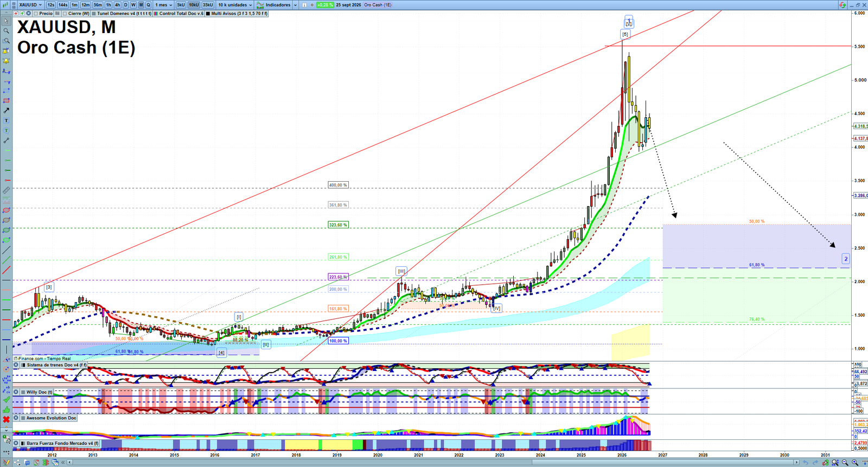Image resolution: width=868 pixels, height=467 pixels.
Task: Select the 56m timeframe button
Action: 98,5
